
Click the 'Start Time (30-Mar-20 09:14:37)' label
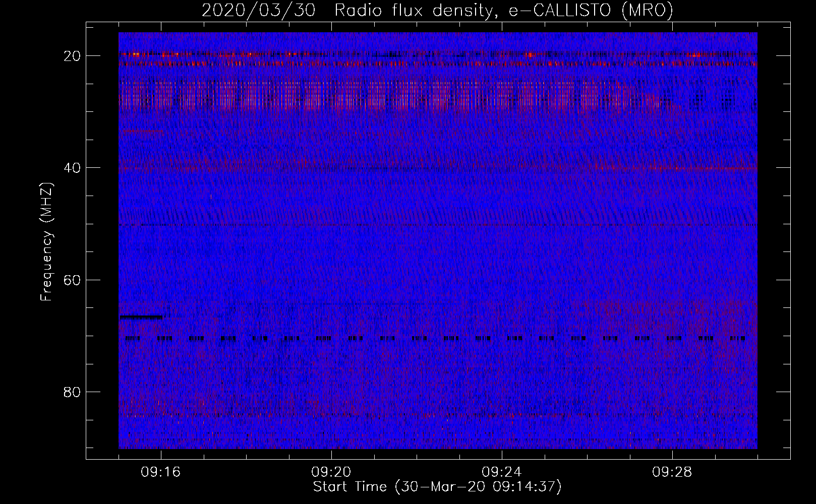(x=437, y=487)
